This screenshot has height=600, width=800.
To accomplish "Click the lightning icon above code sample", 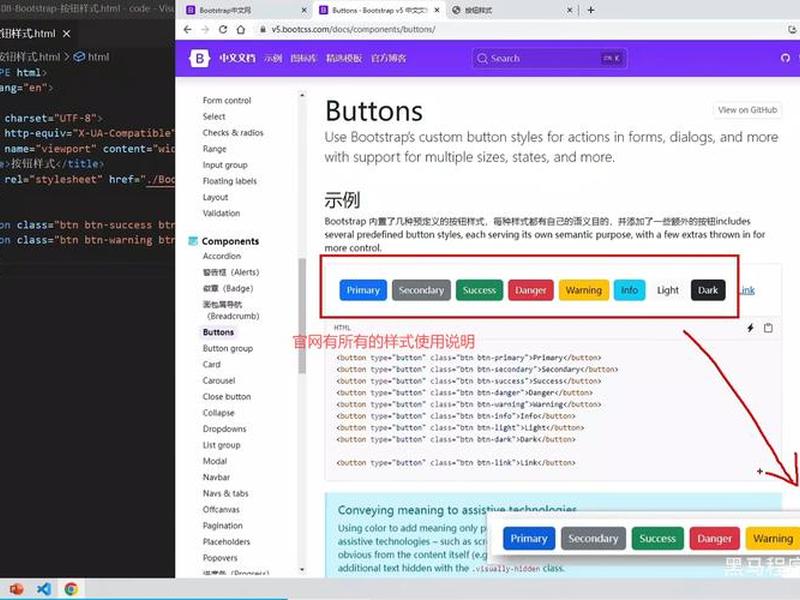I will coord(750,328).
